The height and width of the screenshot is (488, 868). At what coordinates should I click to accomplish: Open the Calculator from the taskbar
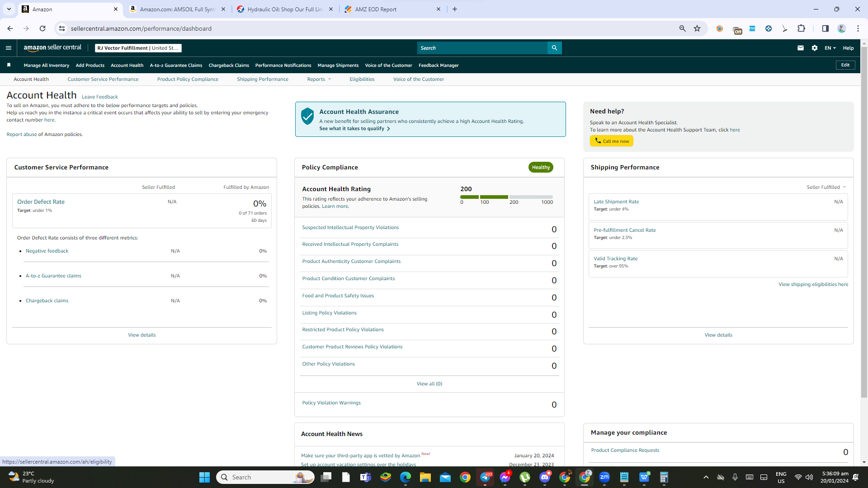click(664, 477)
